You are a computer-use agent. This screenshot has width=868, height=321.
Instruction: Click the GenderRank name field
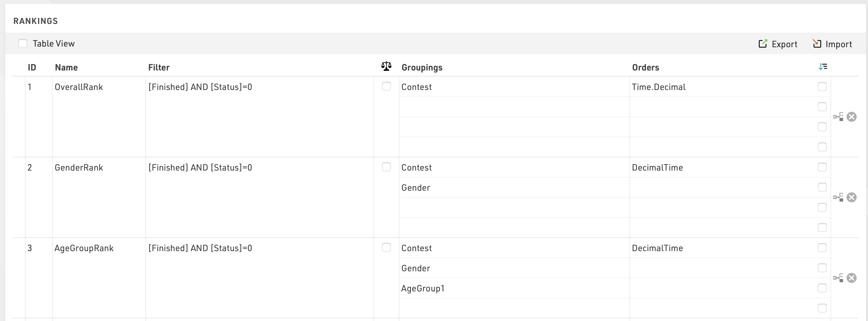[x=98, y=167]
